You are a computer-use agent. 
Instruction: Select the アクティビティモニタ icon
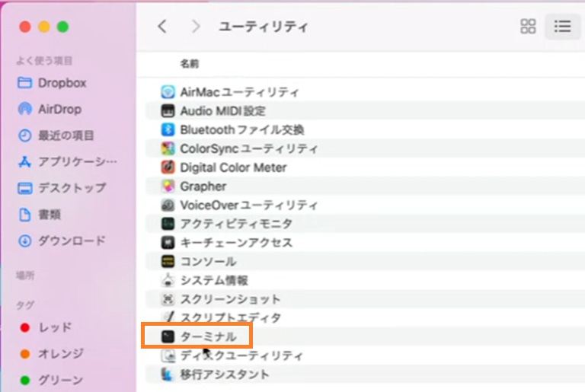(x=168, y=224)
